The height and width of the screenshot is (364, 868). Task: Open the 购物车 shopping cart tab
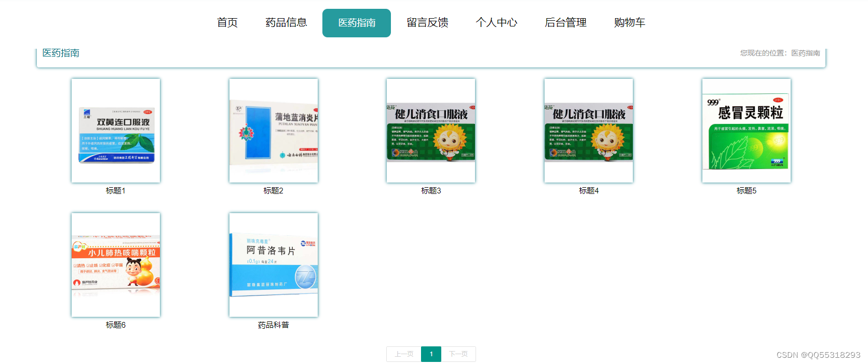[x=629, y=23]
